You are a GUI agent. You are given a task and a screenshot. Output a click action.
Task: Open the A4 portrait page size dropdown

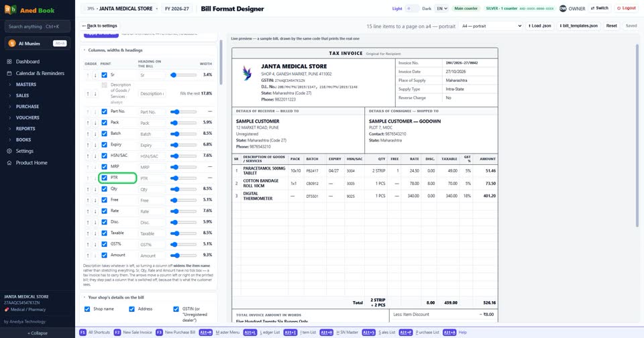pos(491,26)
